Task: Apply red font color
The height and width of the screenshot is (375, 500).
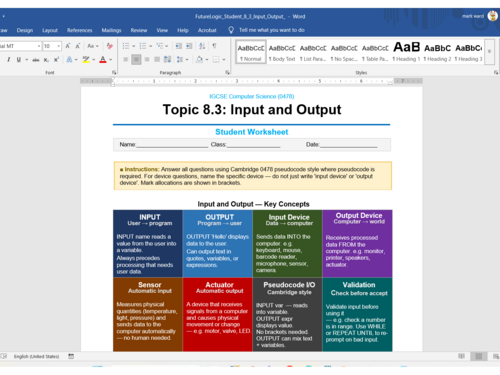Action: [103, 60]
